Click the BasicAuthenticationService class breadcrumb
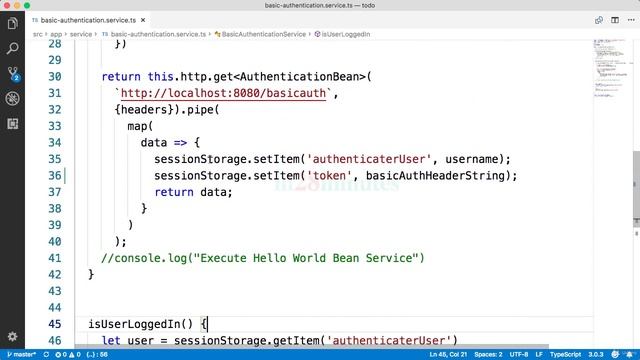Image resolution: width=640 pixels, height=360 pixels. pos(260,34)
